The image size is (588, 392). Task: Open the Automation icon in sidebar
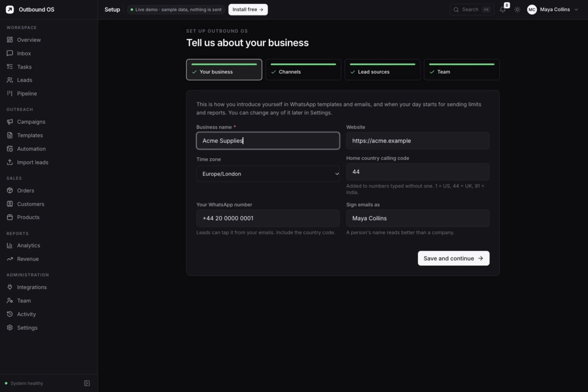pyautogui.click(x=10, y=149)
